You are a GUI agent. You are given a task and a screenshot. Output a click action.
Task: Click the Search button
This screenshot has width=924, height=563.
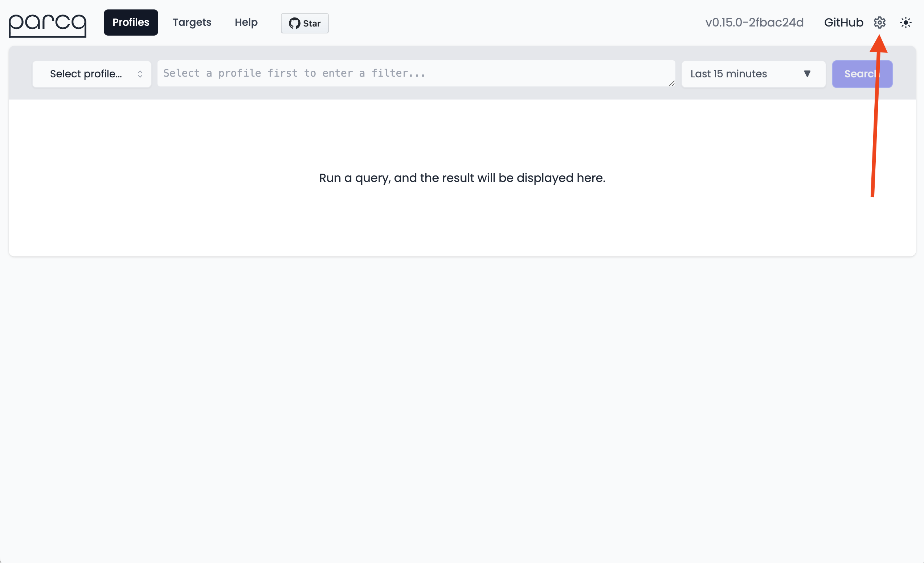[862, 74]
